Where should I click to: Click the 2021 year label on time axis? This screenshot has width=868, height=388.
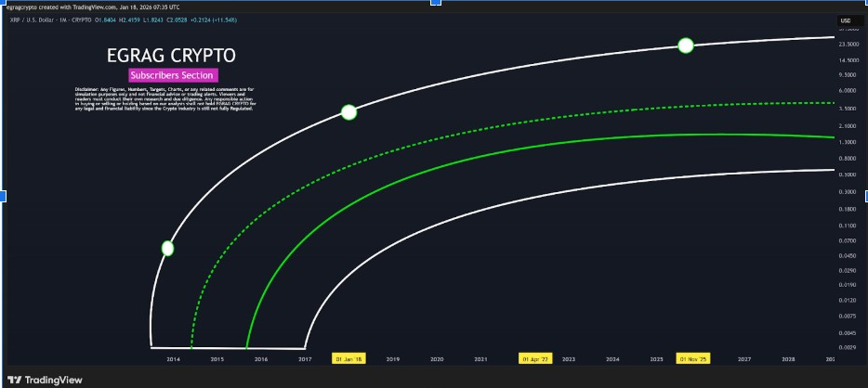(x=480, y=359)
